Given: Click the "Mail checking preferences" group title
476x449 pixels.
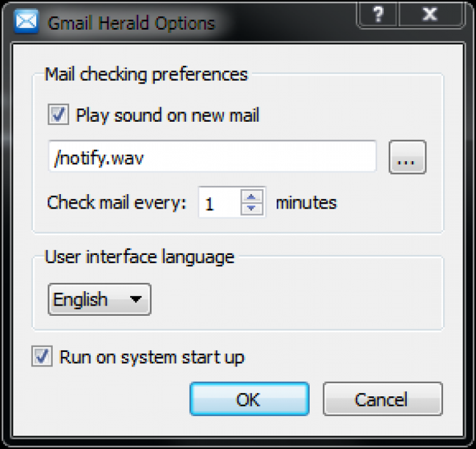Looking at the screenshot, I should (146, 74).
